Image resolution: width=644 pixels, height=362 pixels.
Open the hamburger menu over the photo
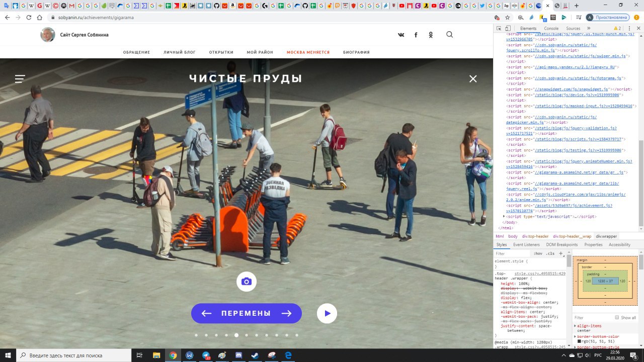20,79
